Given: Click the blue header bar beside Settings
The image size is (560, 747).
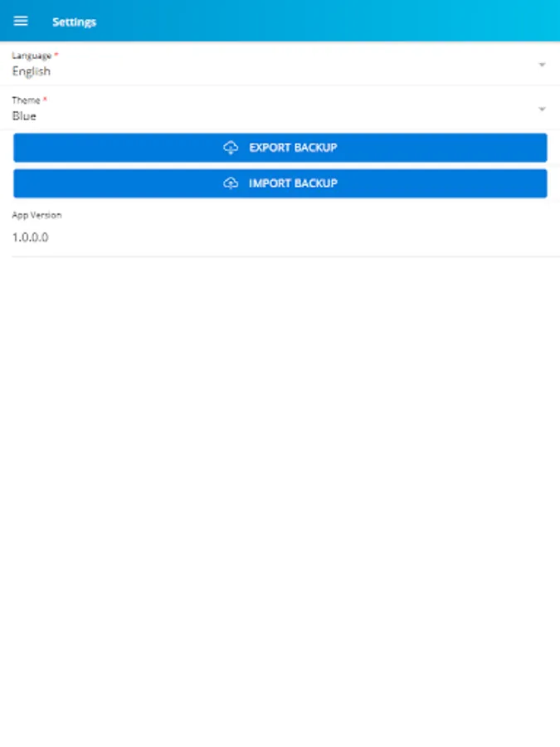Looking at the screenshot, I should pyautogui.click(x=329, y=21).
